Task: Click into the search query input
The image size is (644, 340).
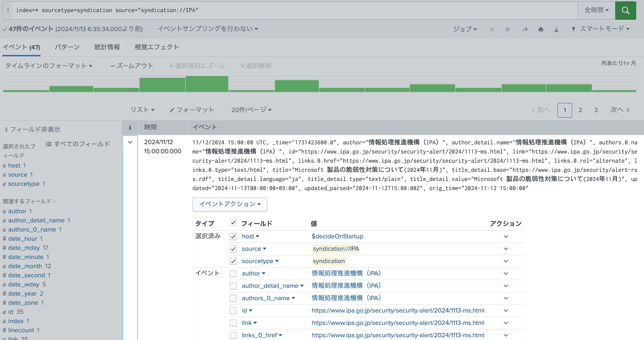Action: [295, 10]
